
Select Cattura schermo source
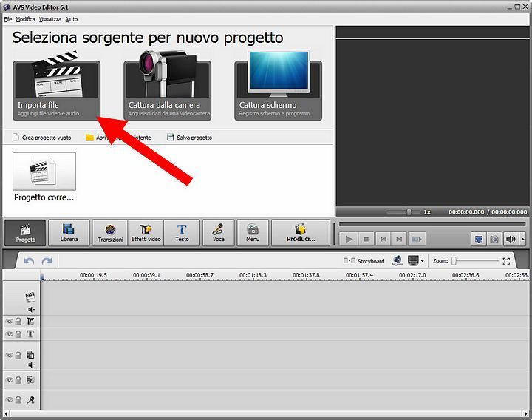[x=279, y=90]
